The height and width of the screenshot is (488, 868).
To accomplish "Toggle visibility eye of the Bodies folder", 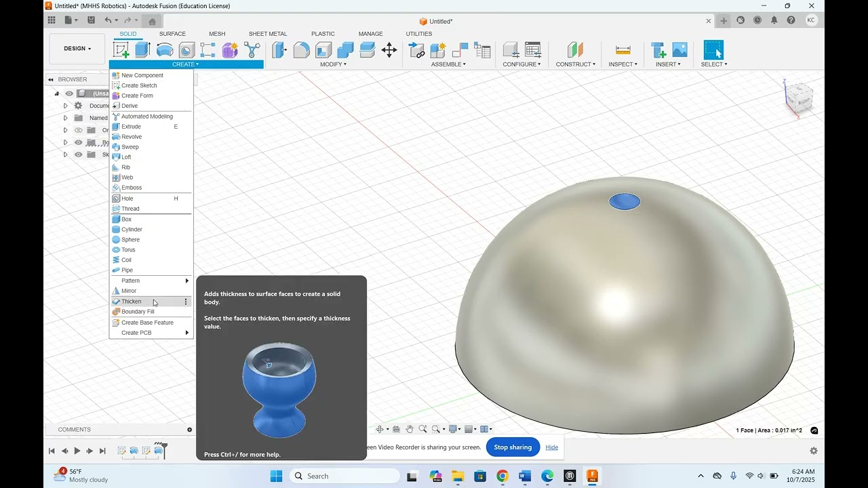I will pyautogui.click(x=78, y=142).
